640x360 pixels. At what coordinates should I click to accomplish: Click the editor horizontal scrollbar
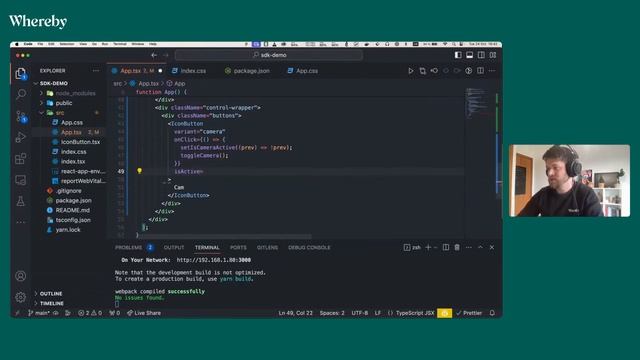225,236
